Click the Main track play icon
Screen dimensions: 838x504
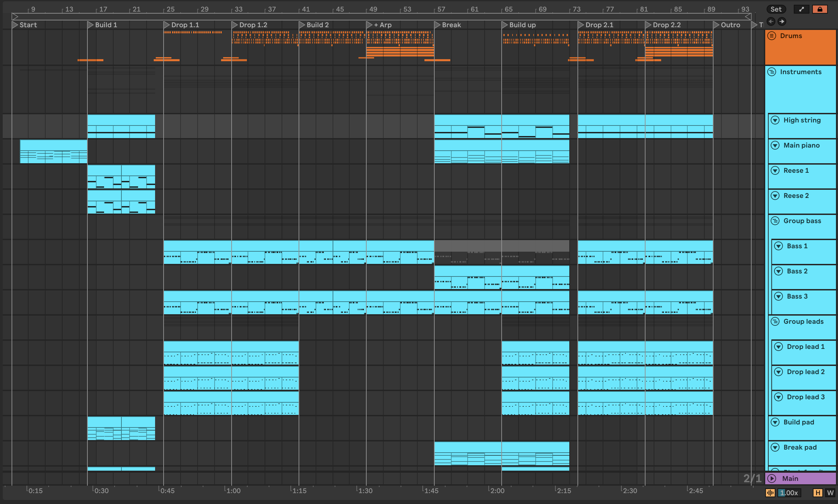point(772,478)
